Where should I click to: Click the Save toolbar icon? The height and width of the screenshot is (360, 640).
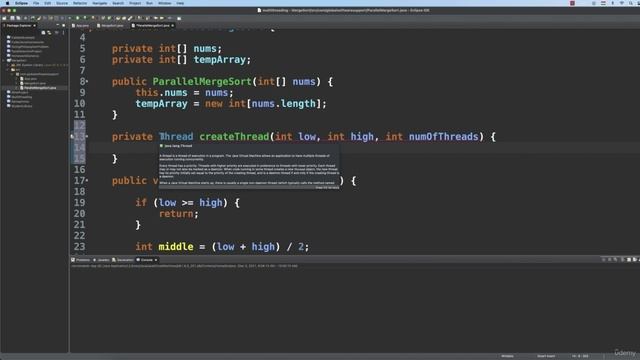[x=12, y=18]
